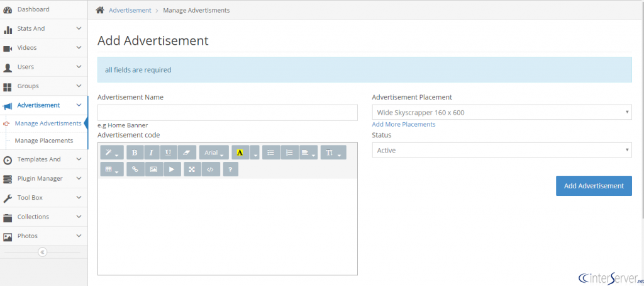Image resolution: width=644 pixels, height=286 pixels.
Task: Click the home icon in breadcrumb
Action: pos(100,10)
